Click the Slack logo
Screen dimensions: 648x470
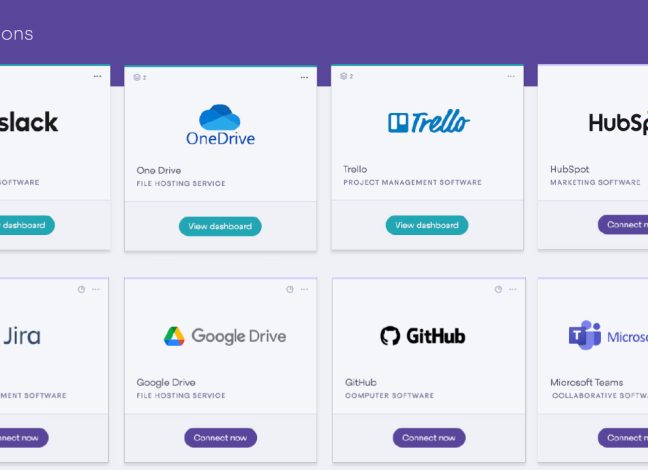coord(28,122)
